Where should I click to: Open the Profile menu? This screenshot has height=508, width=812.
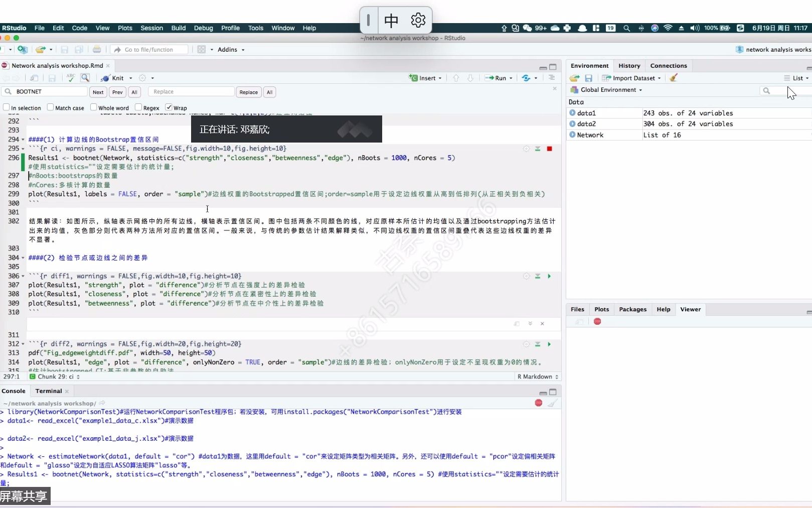pos(230,28)
